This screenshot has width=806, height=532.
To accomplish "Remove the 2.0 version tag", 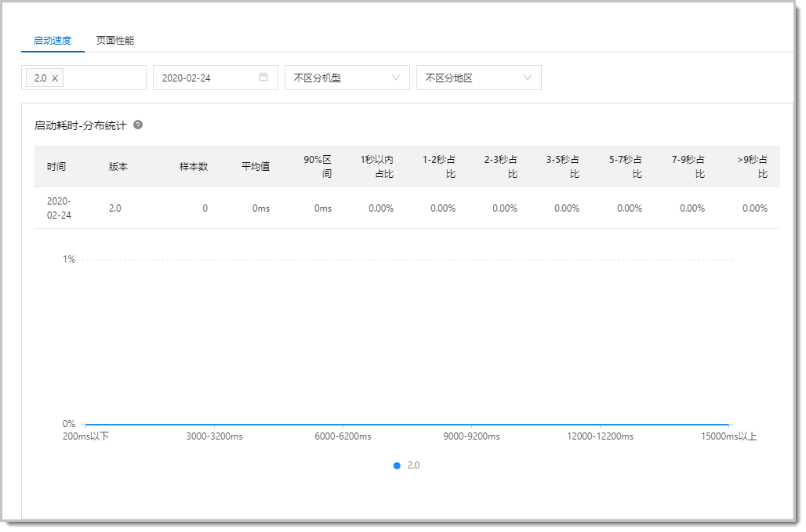I will point(55,78).
